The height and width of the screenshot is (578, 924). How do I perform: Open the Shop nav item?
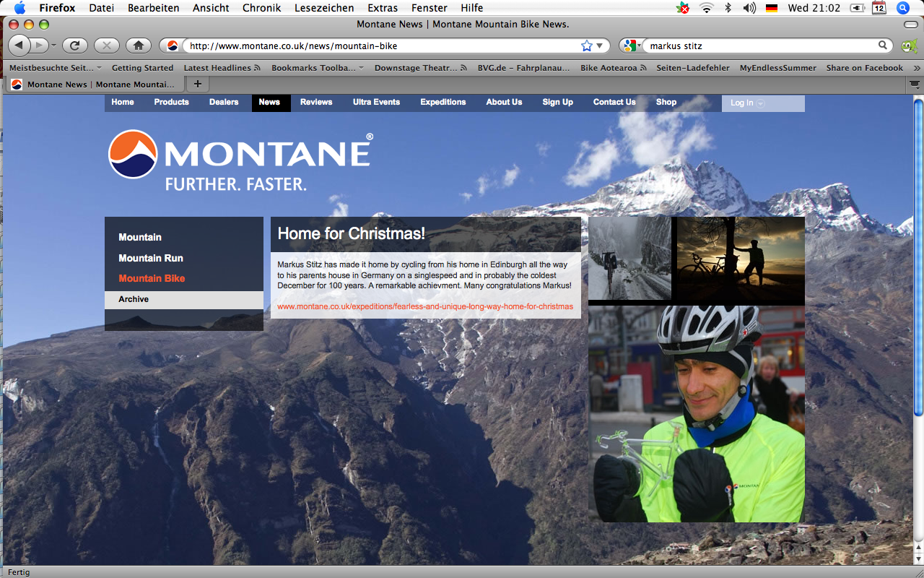666,102
